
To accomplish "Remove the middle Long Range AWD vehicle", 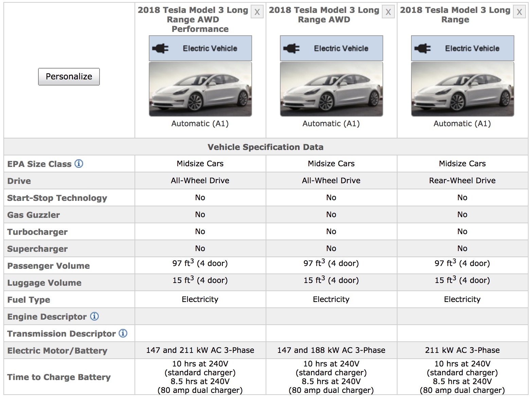I will click(388, 12).
